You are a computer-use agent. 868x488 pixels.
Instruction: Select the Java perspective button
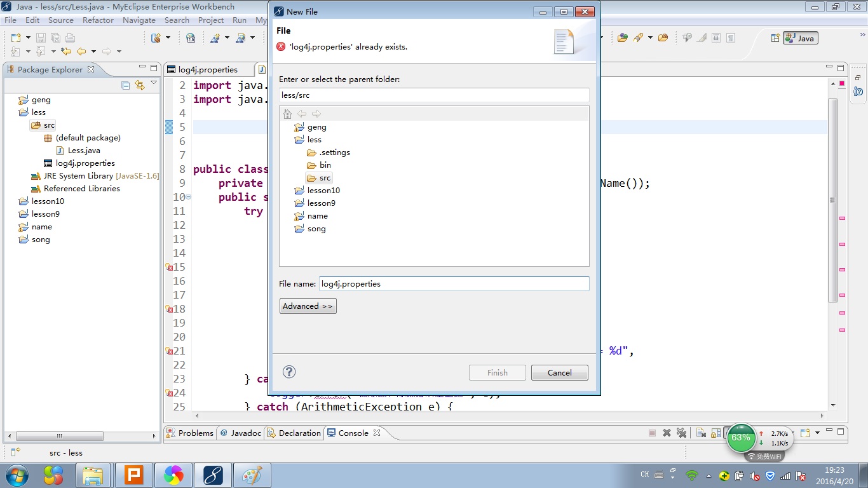click(x=801, y=38)
